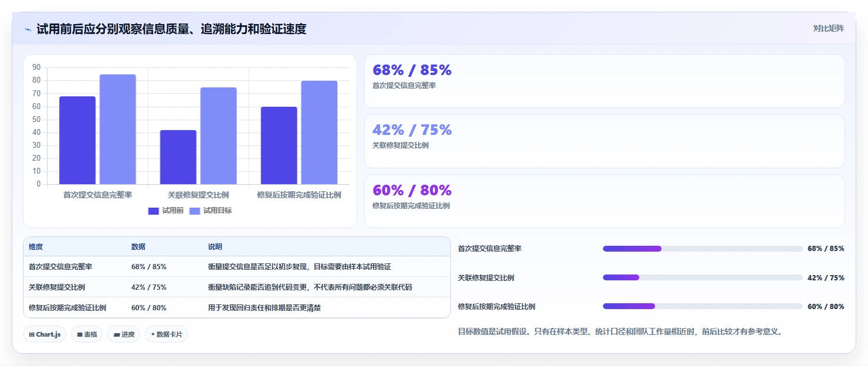
Task: Toggle the 试用目标 legend swatch
Action: [x=195, y=211]
